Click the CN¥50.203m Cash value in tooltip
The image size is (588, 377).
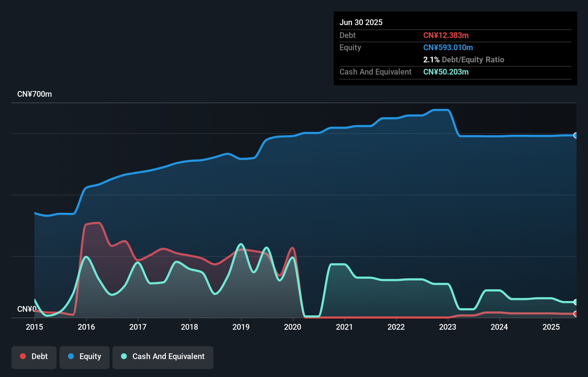click(445, 72)
